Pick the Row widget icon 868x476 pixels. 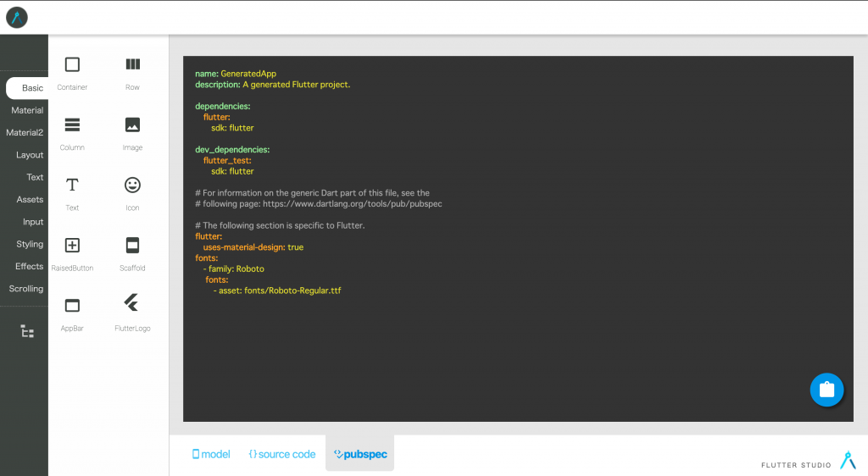pos(132,64)
